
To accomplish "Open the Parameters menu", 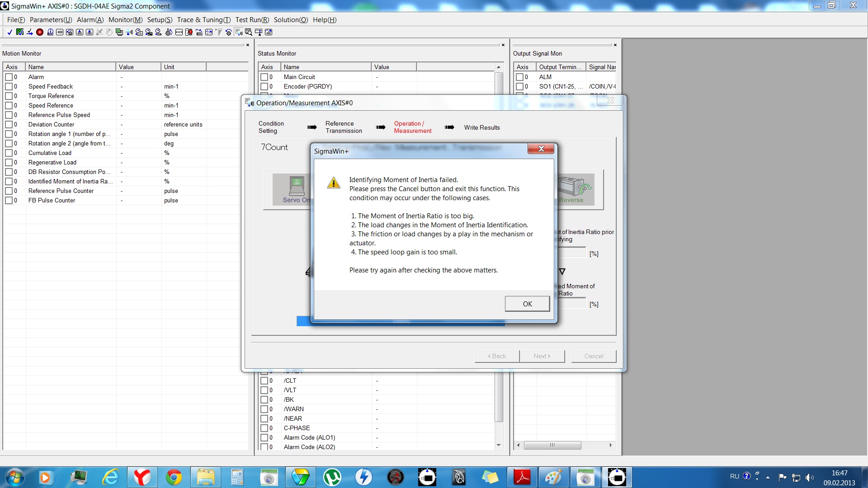I will click(51, 20).
